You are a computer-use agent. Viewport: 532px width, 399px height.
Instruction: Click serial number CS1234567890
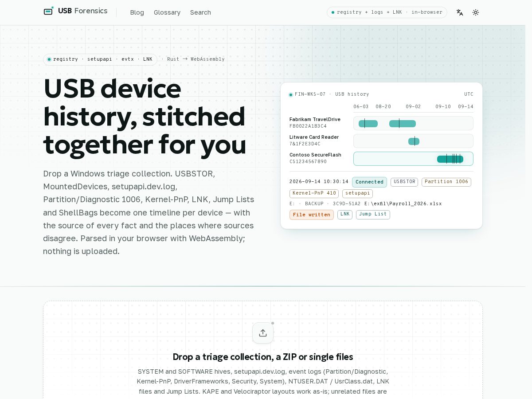coord(308,162)
